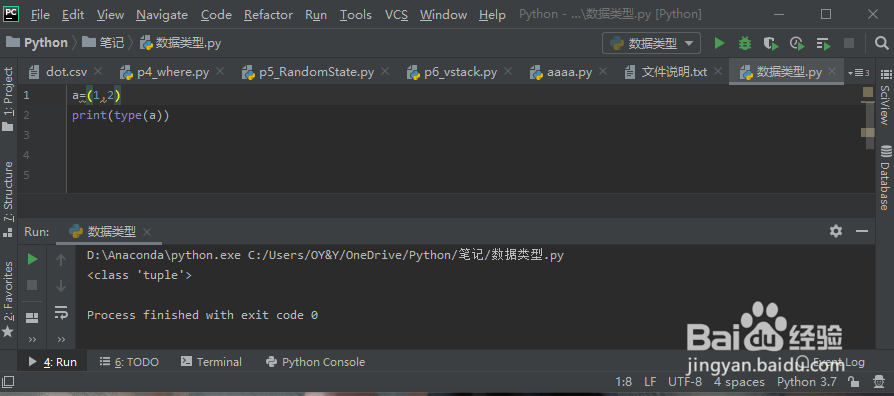This screenshot has width=894, height=396.
Task: Open the Code menu
Action: pyautogui.click(x=216, y=15)
